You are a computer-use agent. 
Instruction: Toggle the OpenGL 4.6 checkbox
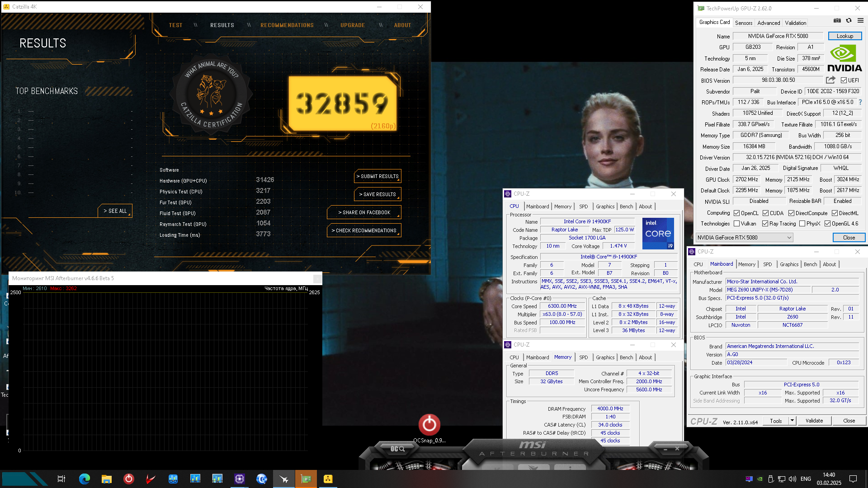point(827,224)
